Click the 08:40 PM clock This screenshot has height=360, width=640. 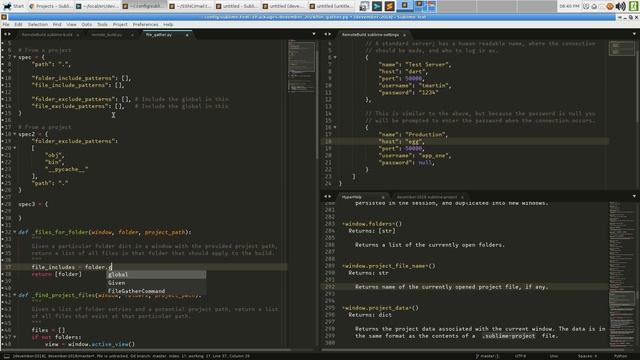[x=569, y=6]
